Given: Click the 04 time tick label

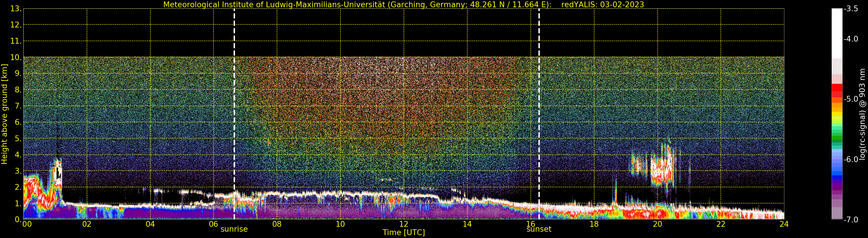Looking at the screenshot, I should 150,224.
